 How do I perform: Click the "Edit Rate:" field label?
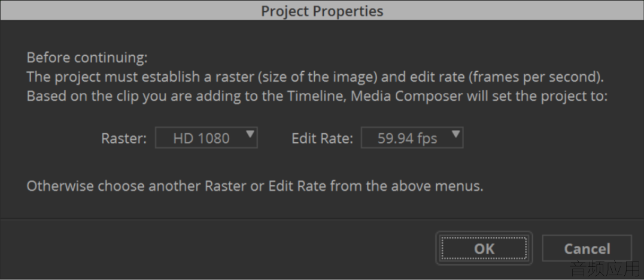[x=322, y=138]
